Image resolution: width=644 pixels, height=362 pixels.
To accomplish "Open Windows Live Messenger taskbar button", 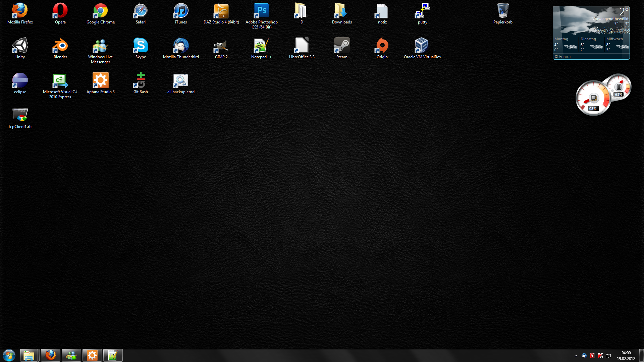I will [x=71, y=355].
